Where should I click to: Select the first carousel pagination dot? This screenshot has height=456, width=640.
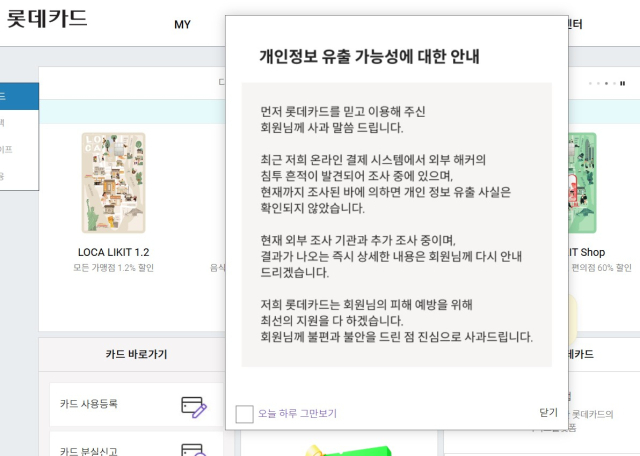coord(591,83)
